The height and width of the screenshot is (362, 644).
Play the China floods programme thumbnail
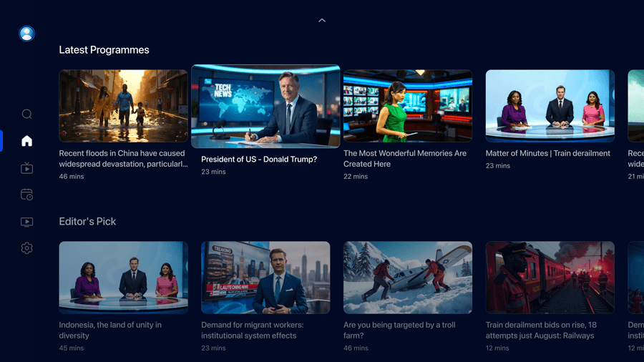click(123, 106)
